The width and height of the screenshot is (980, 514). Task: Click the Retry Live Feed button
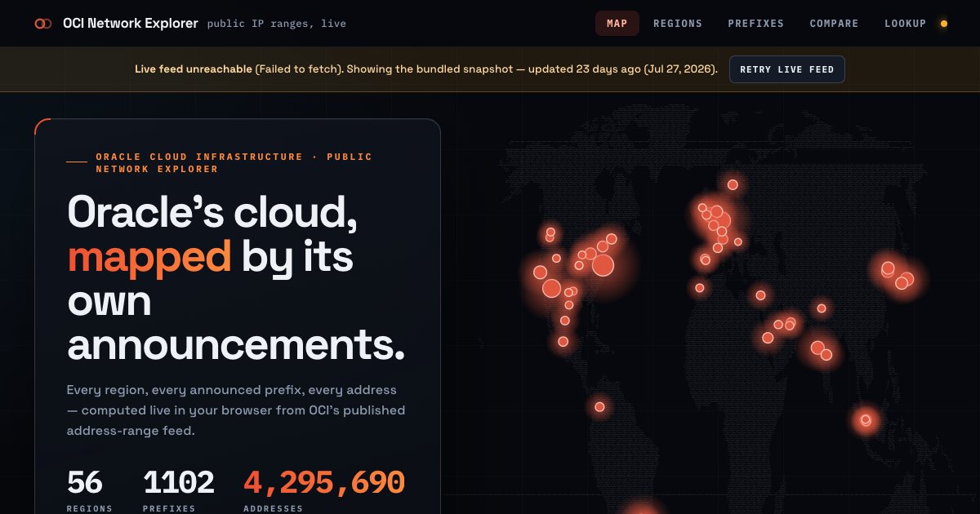(x=787, y=69)
